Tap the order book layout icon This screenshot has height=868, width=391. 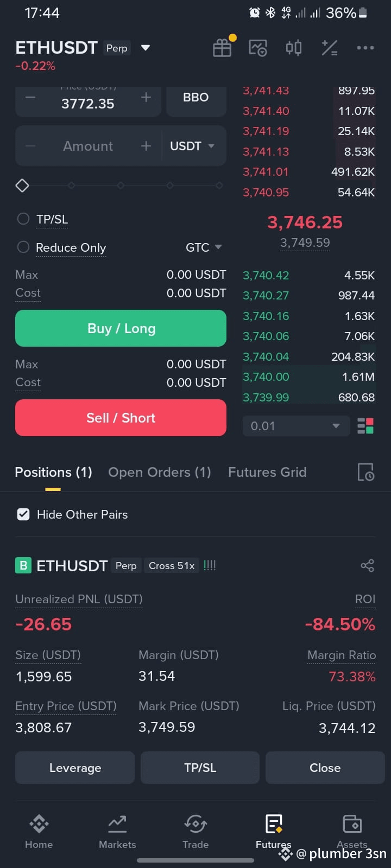coord(365,426)
